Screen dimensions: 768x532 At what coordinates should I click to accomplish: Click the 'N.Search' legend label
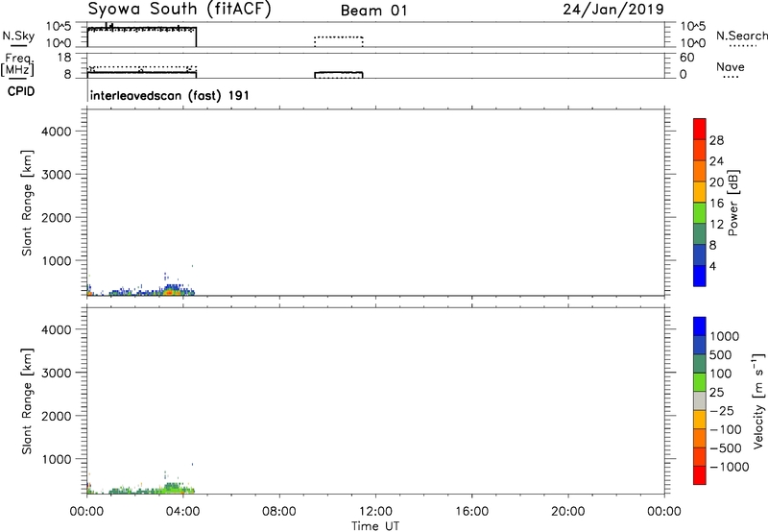741,36
